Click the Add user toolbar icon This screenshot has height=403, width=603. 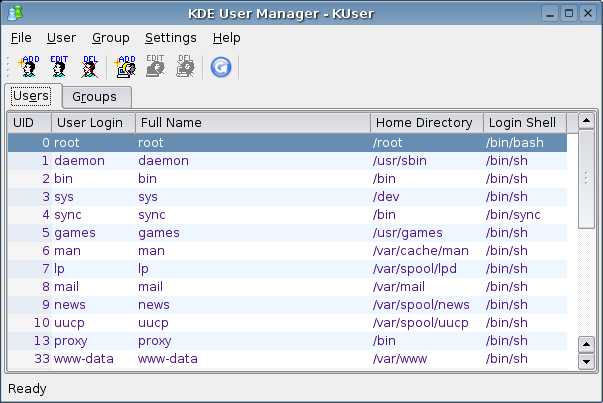coord(29,67)
